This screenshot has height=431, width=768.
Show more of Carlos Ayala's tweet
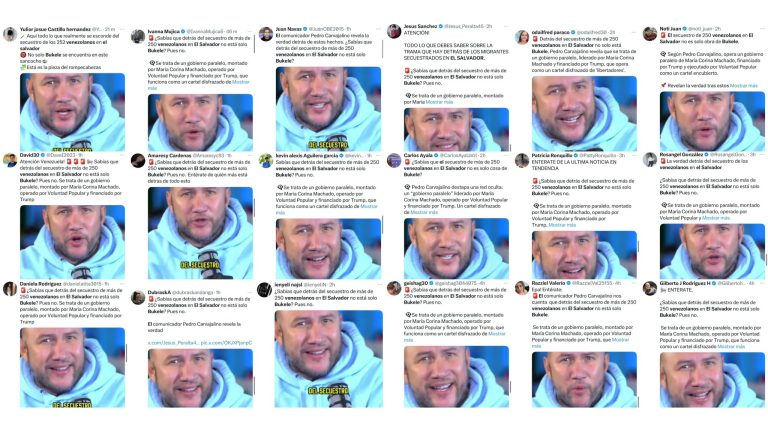[x=424, y=213]
